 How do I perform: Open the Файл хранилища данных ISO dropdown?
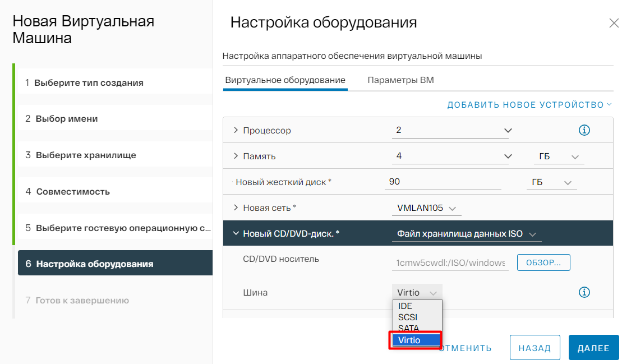[x=467, y=234]
